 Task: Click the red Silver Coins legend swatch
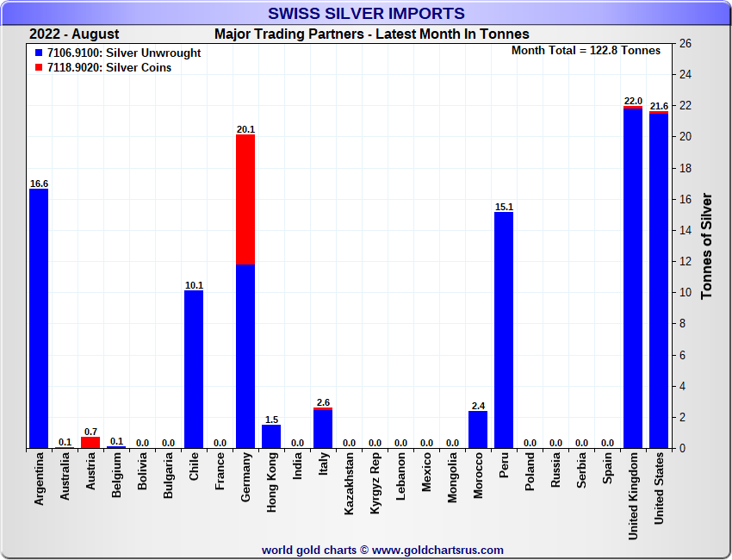coord(39,68)
